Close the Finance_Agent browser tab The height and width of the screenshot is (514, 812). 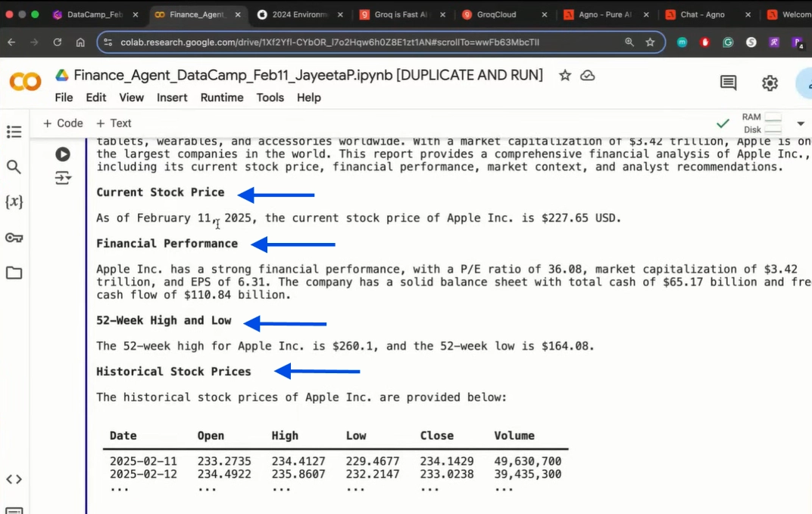(238, 14)
